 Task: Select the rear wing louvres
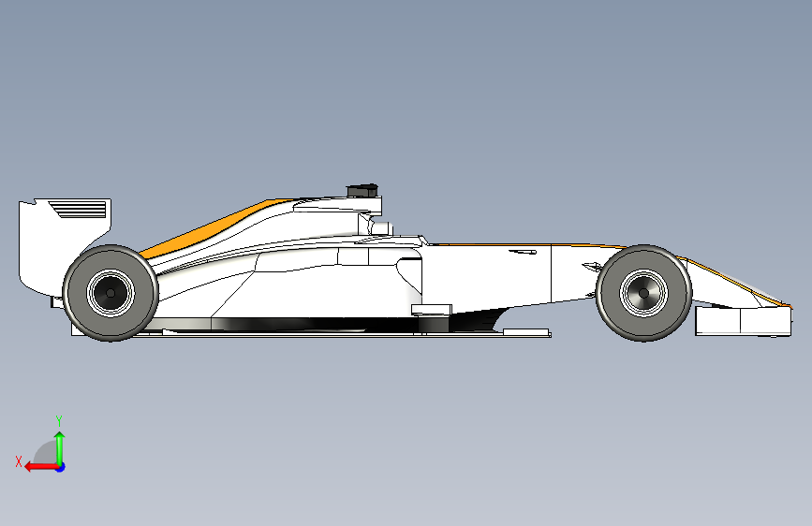(80, 209)
